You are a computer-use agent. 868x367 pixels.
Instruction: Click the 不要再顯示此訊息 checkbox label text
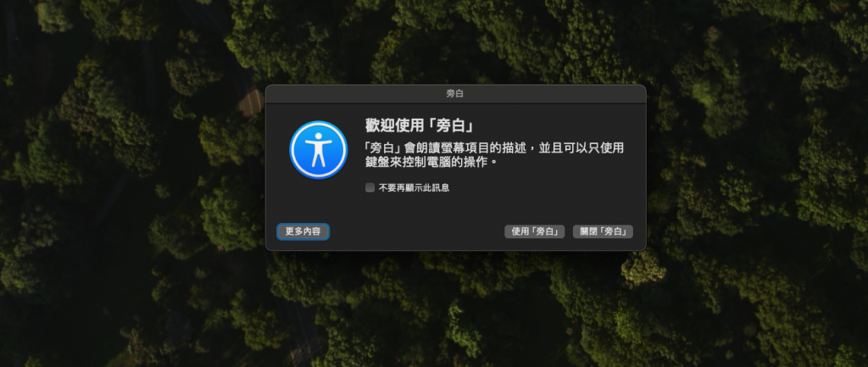click(x=414, y=187)
